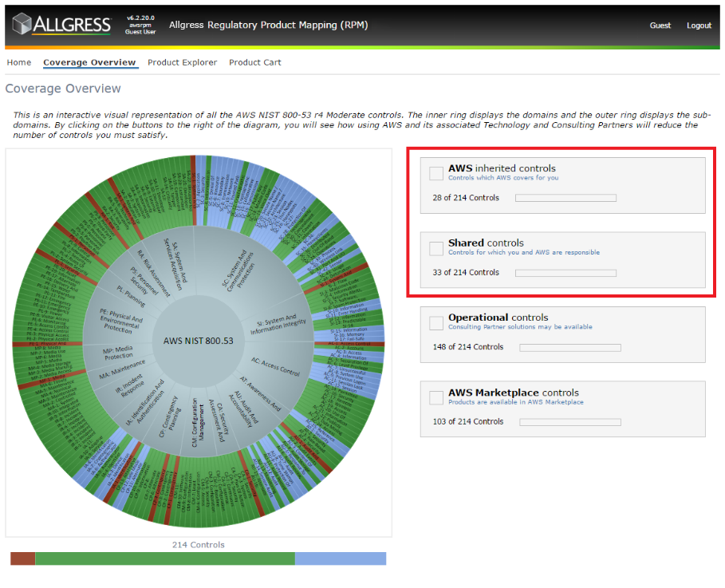725x588 pixels.
Task: Click the blue portion of the summary bar
Action: 341,558
